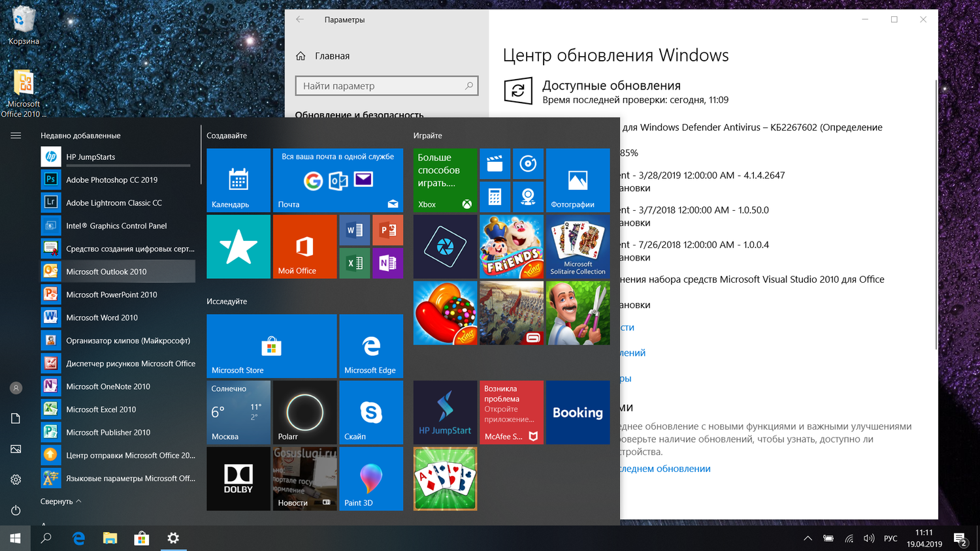Expand the Start menu hamburger button
980x551 pixels.
click(x=16, y=135)
